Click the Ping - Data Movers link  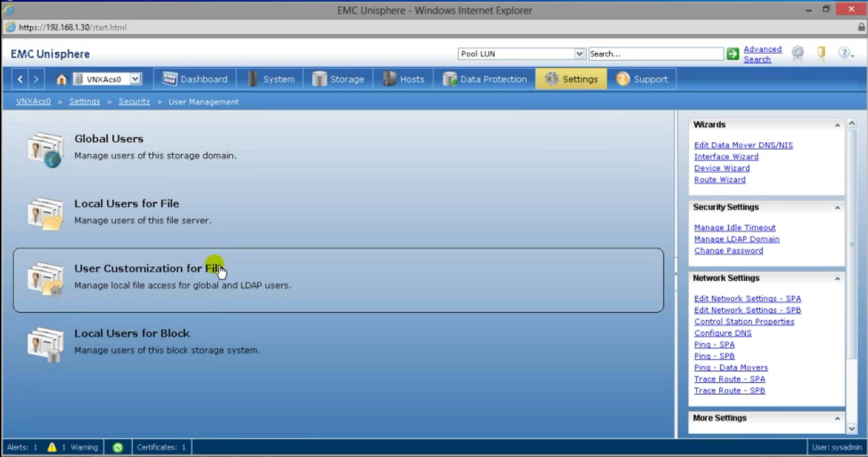(x=731, y=367)
